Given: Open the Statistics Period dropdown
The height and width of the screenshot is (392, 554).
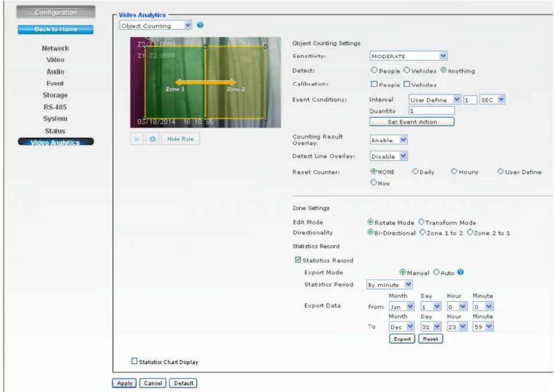Looking at the screenshot, I should coord(389,285).
